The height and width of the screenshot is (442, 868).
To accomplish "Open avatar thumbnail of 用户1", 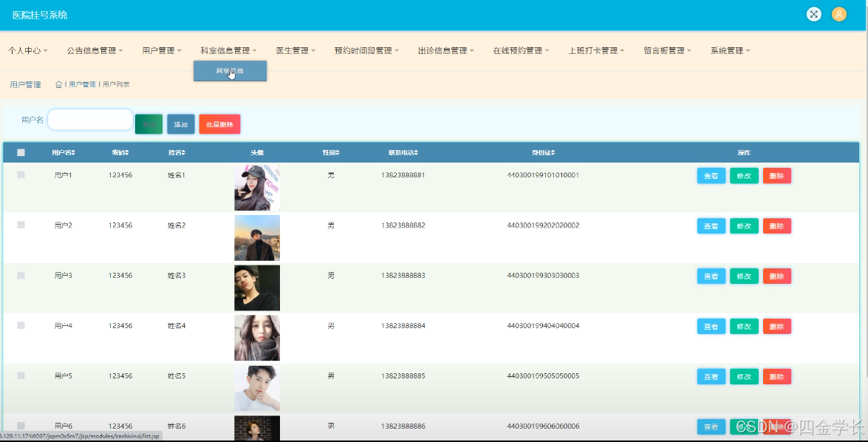I will (257, 187).
